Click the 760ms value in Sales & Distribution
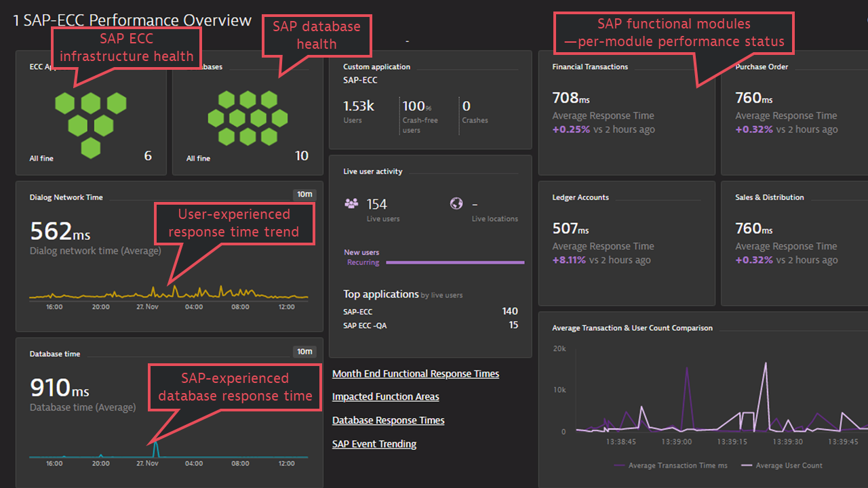Image resolution: width=868 pixels, height=488 pixels. [754, 229]
